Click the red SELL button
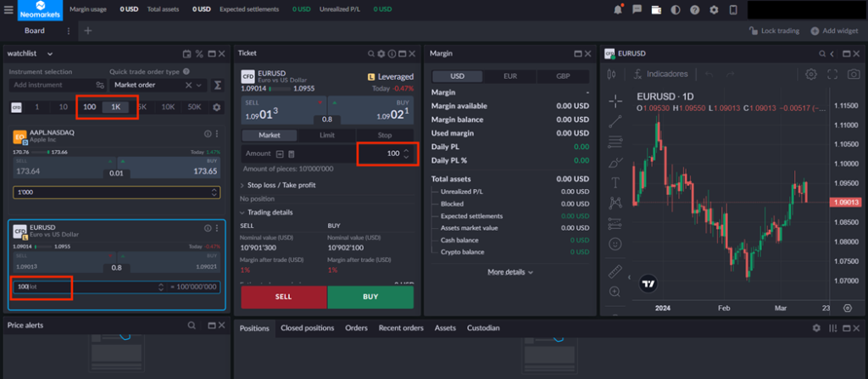The image size is (868, 379). pyautogui.click(x=283, y=297)
